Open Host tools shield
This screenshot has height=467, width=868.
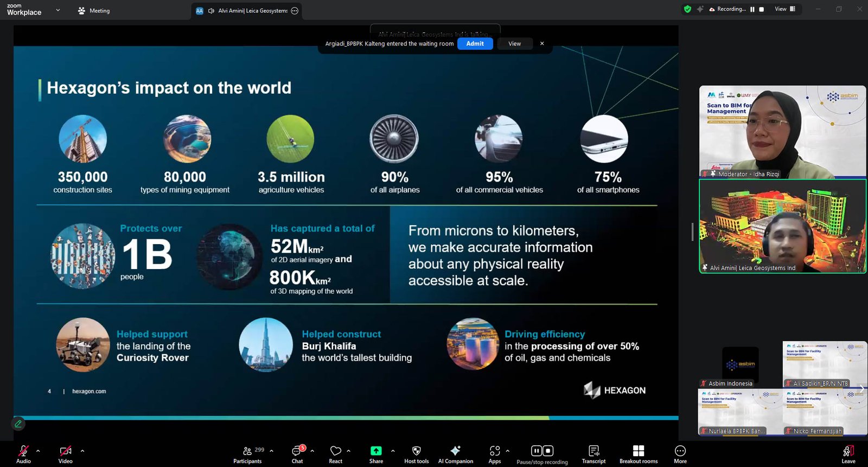coord(416,454)
